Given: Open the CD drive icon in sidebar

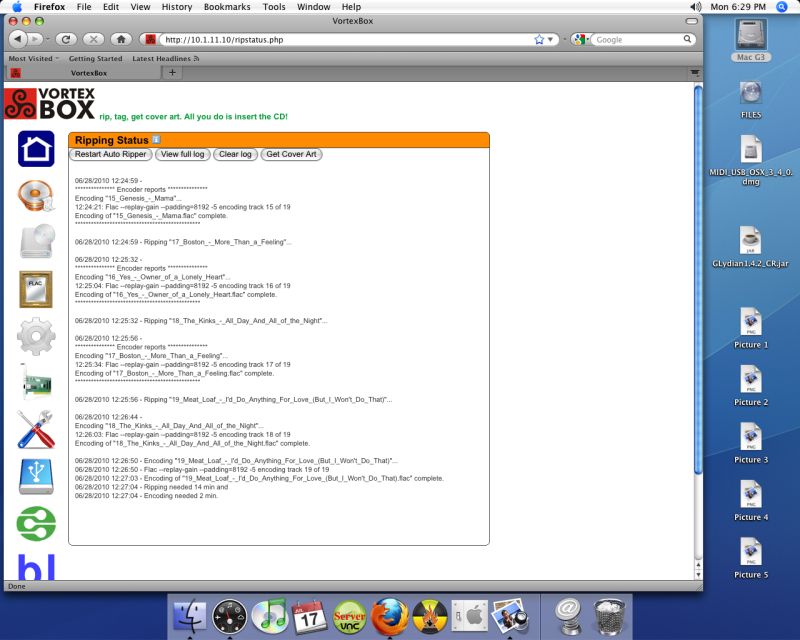Looking at the screenshot, I should [x=37, y=241].
